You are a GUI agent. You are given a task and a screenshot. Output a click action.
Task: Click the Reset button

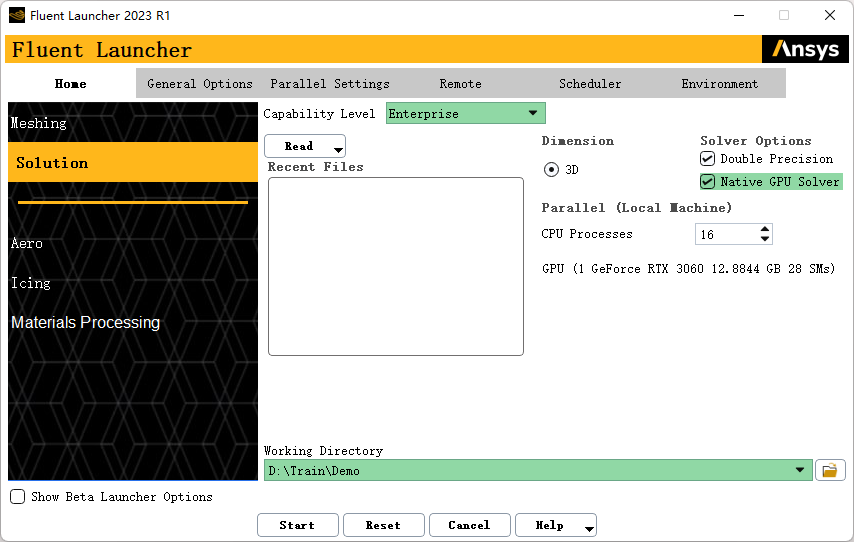(x=383, y=525)
